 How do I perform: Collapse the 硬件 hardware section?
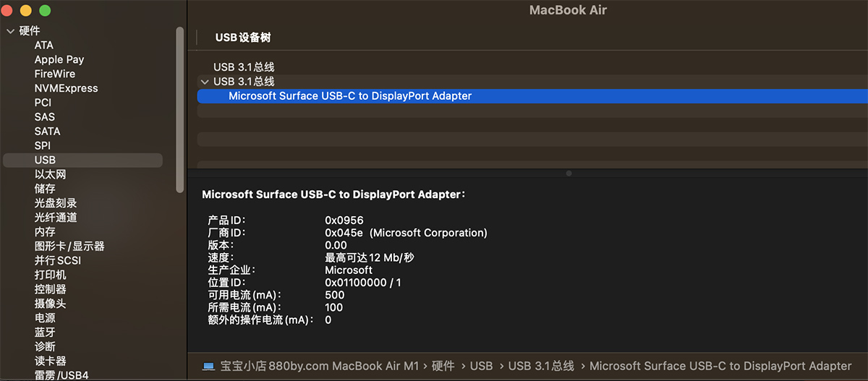pyautogui.click(x=10, y=31)
